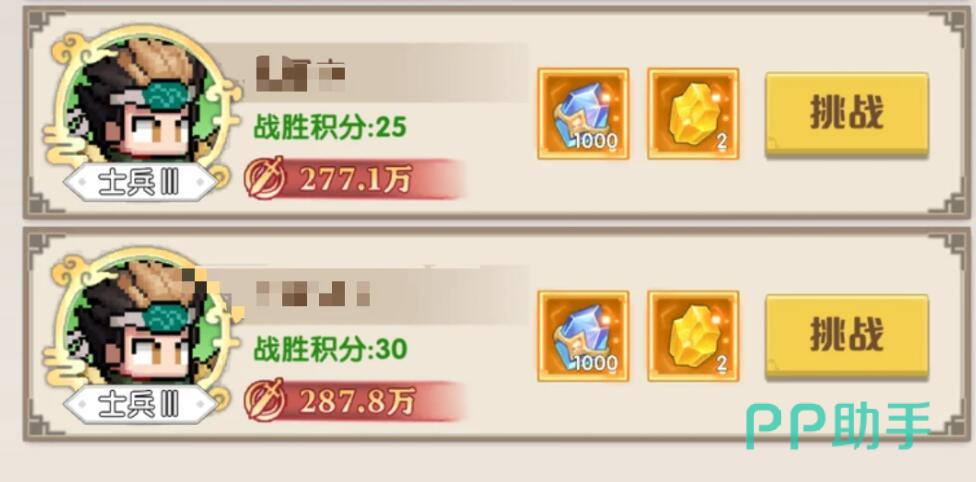Tap blue gem 1000 reward in second row
The height and width of the screenshot is (482, 976).
(x=583, y=336)
